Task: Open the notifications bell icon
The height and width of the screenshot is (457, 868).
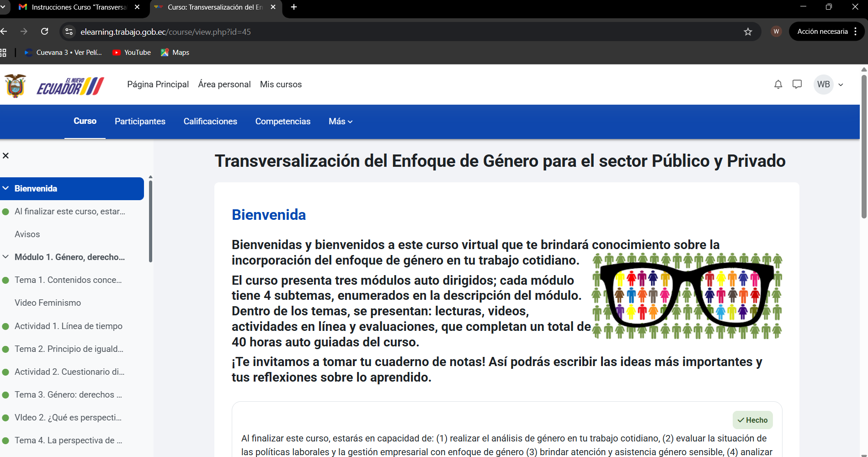Action: pyautogui.click(x=778, y=85)
